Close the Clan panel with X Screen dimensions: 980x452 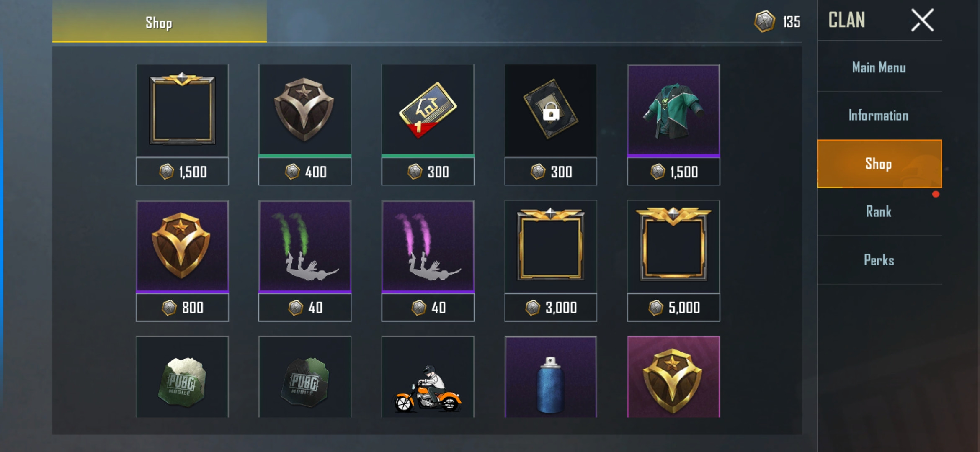(x=923, y=20)
